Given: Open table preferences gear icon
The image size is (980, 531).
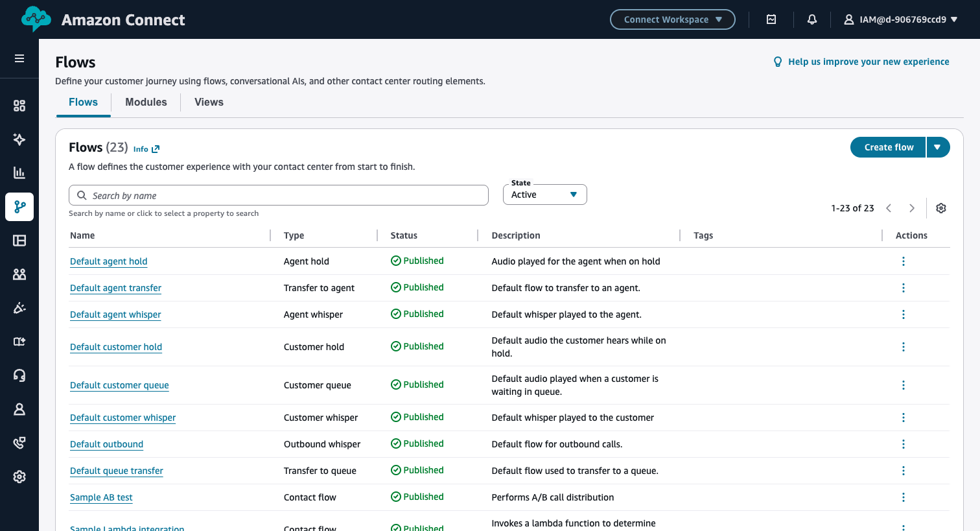Looking at the screenshot, I should click(x=941, y=208).
